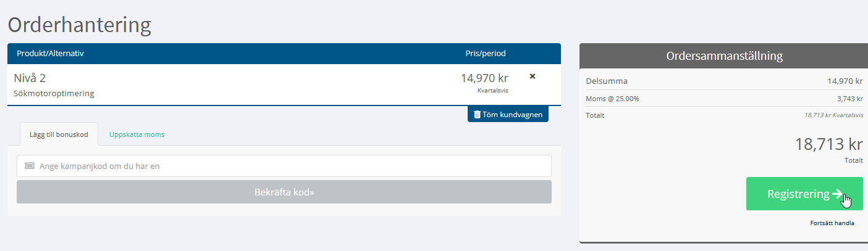Click the Pris/period column header
This screenshot has height=251, width=868.
click(486, 54)
